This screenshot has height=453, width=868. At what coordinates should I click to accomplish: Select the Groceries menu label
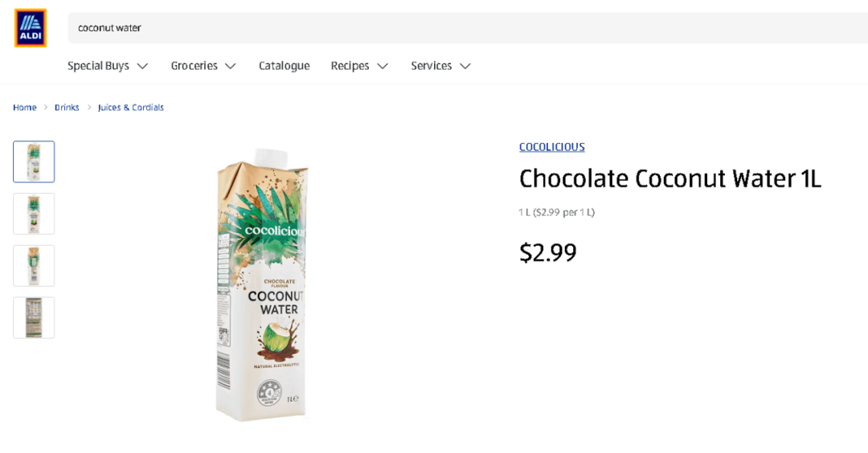point(194,66)
